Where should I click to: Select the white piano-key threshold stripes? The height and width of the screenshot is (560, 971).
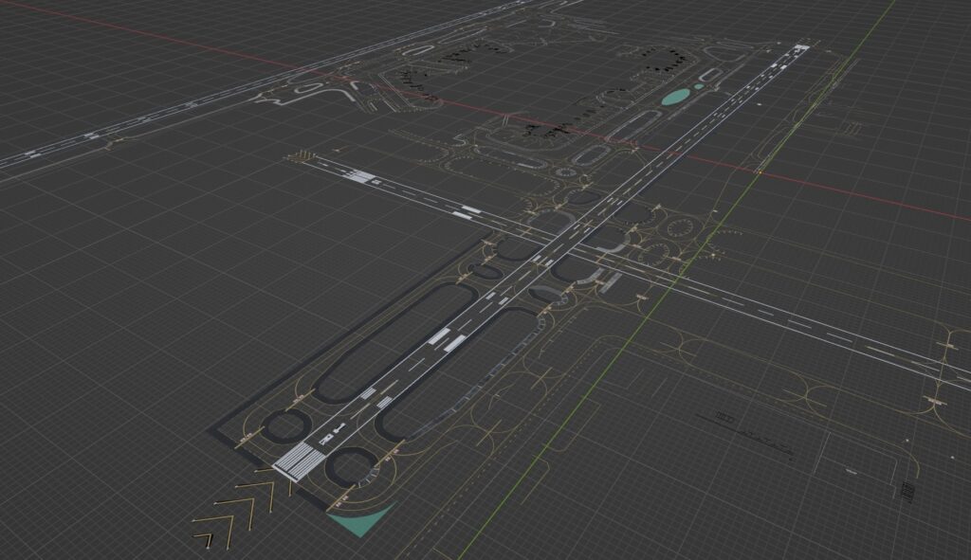coord(299,461)
